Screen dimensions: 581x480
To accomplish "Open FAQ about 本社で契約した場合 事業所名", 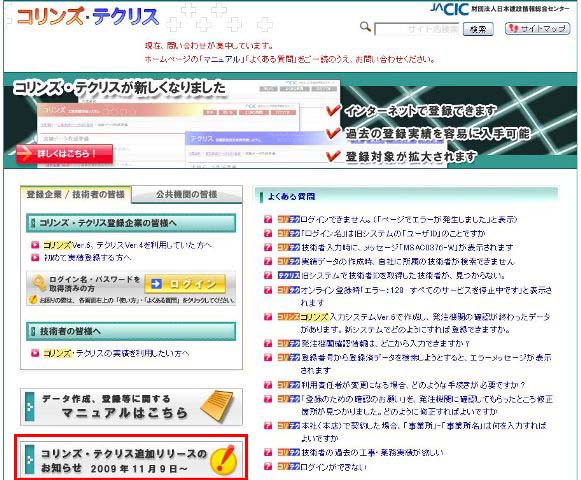I will (424, 432).
